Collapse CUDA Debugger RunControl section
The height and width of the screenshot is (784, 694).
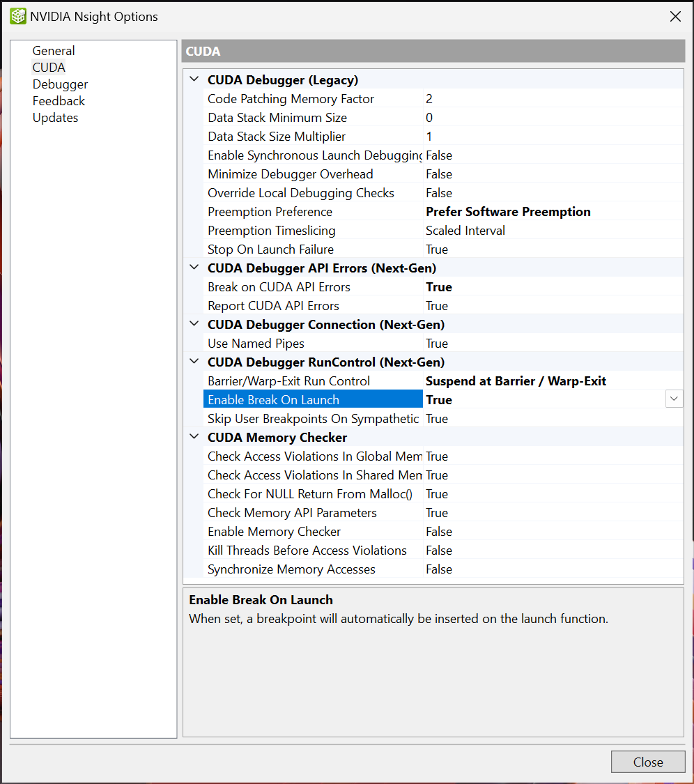coord(194,361)
